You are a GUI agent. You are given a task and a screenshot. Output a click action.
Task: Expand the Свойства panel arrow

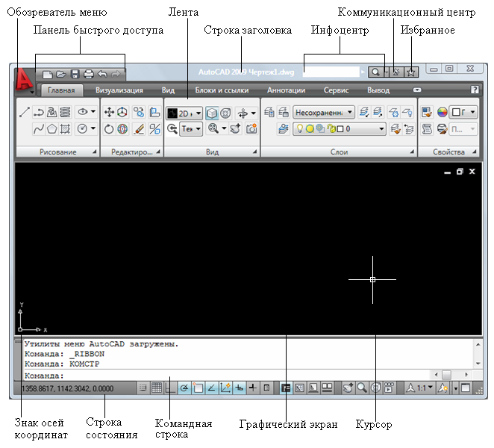[x=475, y=152]
